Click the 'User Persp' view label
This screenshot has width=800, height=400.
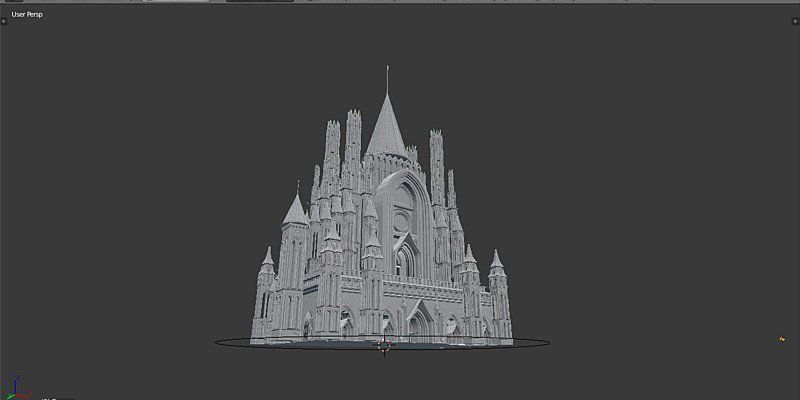pyautogui.click(x=27, y=15)
